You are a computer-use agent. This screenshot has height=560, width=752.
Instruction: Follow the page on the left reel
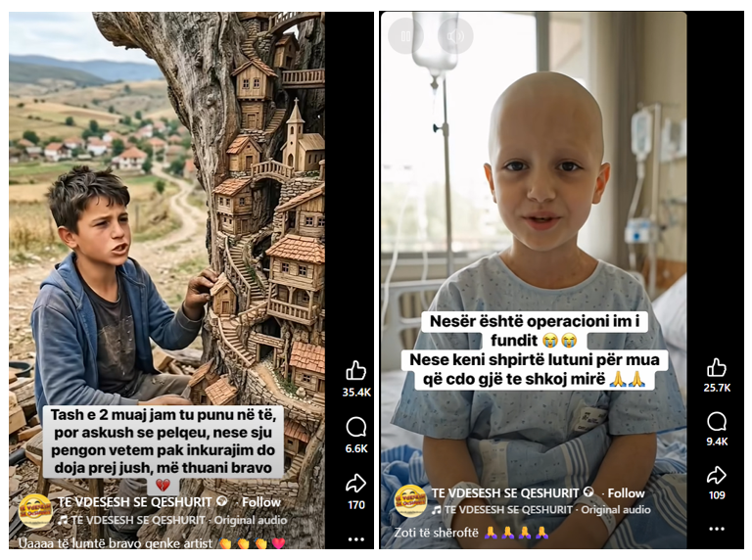click(261, 502)
